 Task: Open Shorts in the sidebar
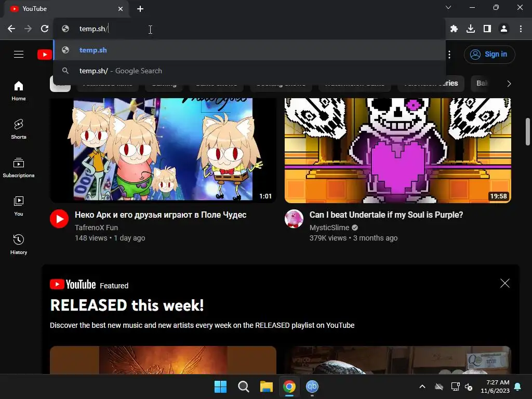click(x=19, y=129)
